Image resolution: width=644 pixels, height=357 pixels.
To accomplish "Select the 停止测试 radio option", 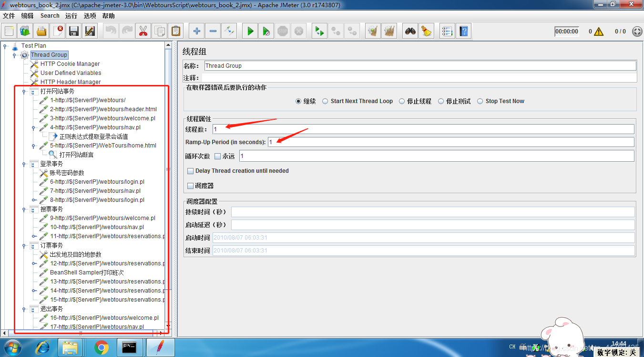I will (x=441, y=101).
